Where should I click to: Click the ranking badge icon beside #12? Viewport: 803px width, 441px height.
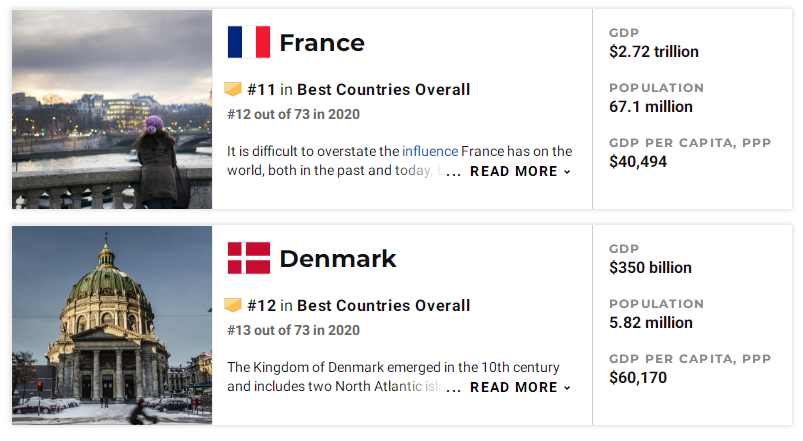tap(233, 305)
